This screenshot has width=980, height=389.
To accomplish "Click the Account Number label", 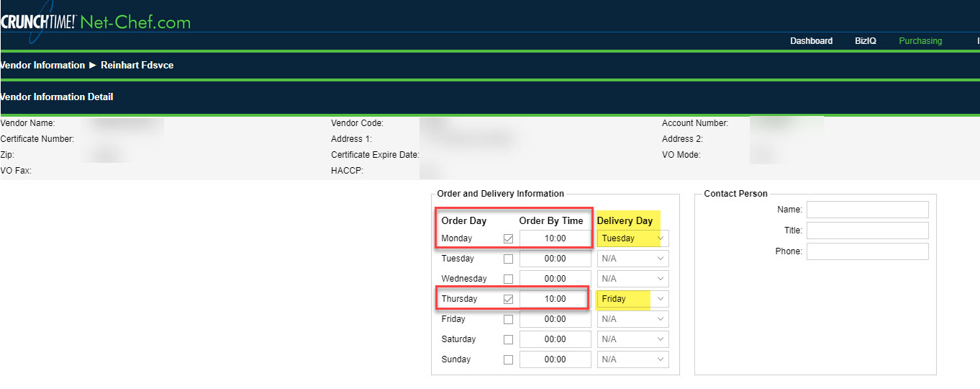I will click(x=695, y=123).
